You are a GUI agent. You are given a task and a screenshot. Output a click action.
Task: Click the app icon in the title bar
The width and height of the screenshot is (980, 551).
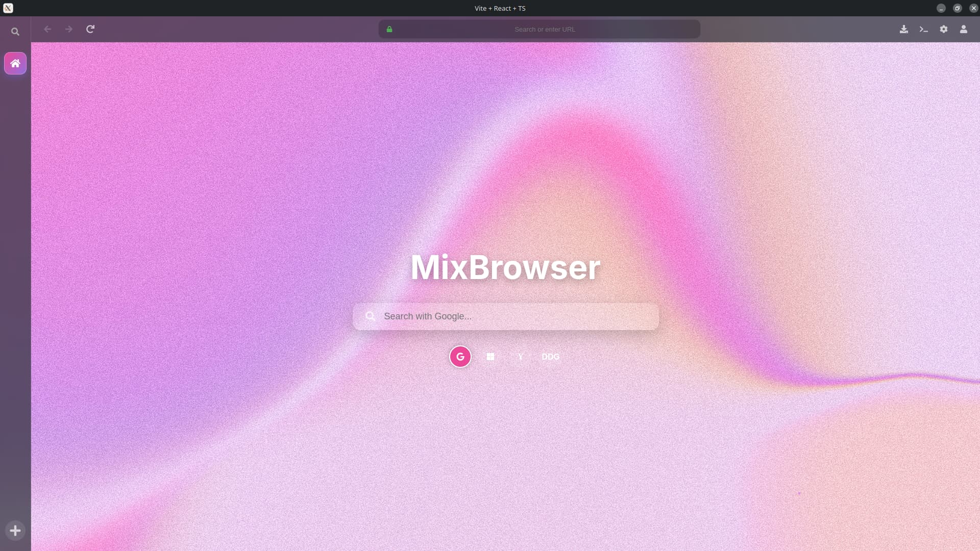[8, 8]
